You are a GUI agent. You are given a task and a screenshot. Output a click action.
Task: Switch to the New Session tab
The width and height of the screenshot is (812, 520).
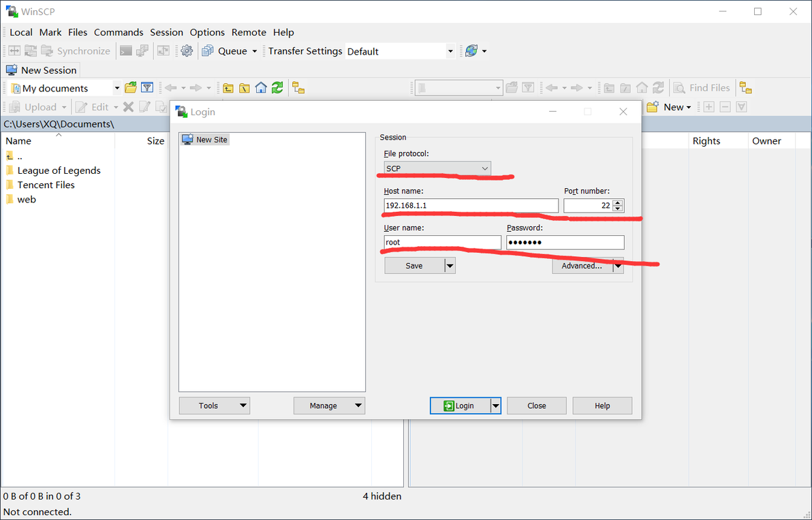pyautogui.click(x=42, y=70)
